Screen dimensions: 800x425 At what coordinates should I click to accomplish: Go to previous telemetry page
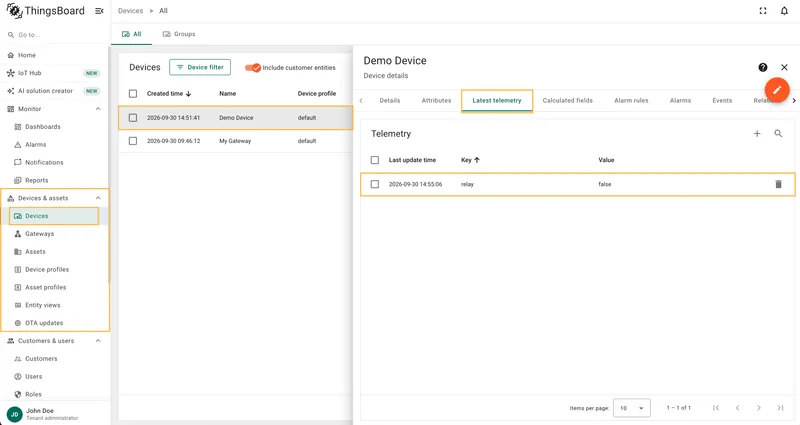[x=737, y=408]
